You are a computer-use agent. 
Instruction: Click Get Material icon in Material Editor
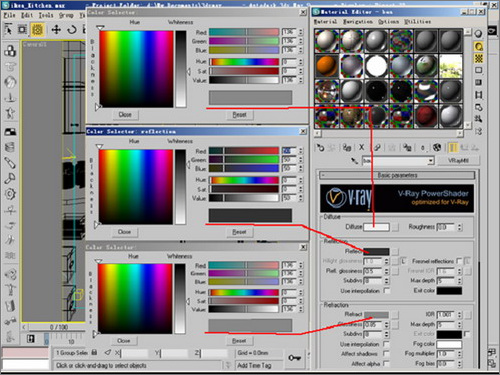tap(320, 148)
